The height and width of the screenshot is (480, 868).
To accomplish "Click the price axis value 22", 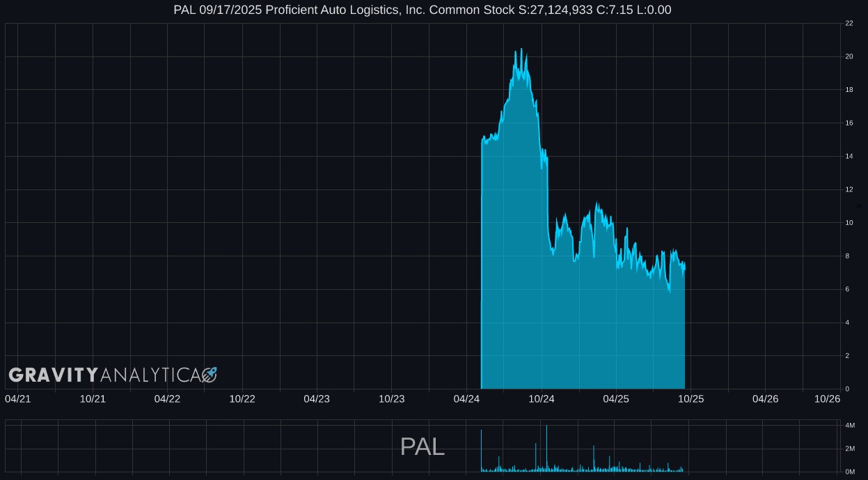I will (849, 24).
